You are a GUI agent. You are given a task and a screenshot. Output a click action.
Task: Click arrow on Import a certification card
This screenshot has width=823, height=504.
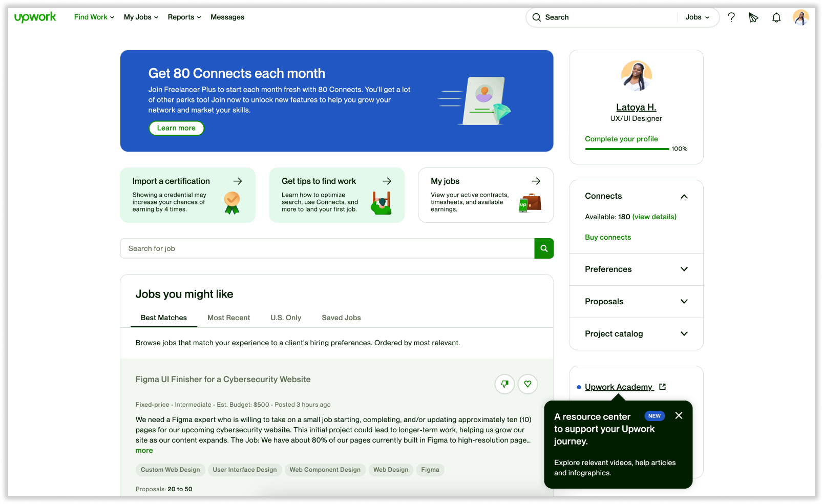pos(238,181)
